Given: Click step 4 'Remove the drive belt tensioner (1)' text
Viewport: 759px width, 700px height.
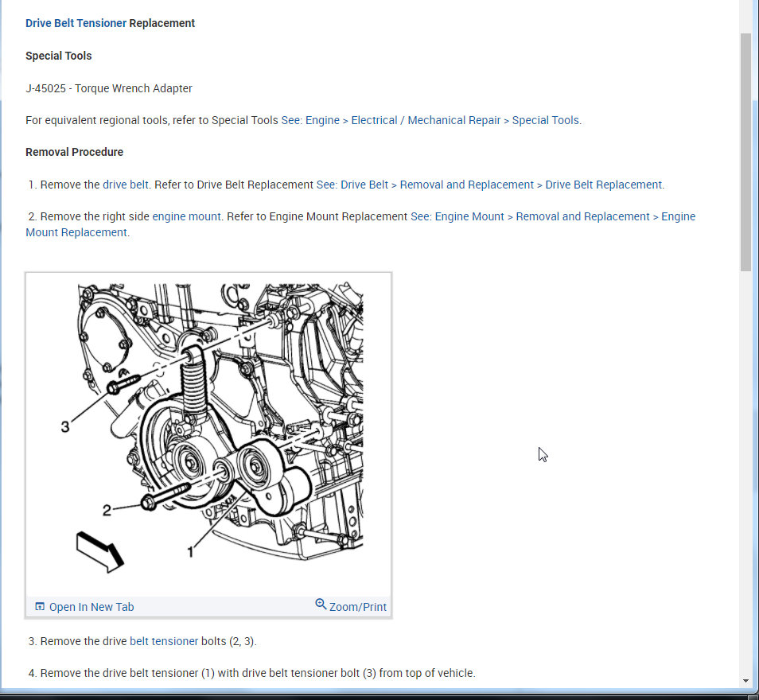Looking at the screenshot, I should click(251, 673).
